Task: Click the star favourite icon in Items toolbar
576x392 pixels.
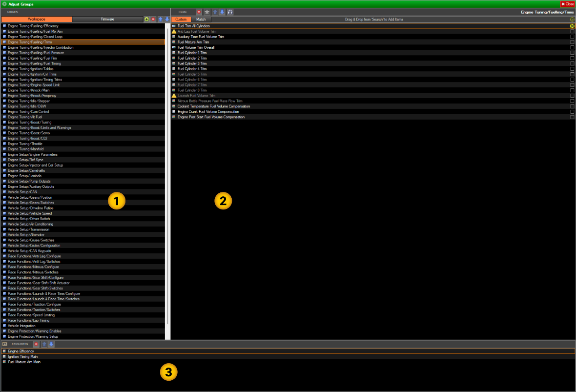Action: click(207, 11)
